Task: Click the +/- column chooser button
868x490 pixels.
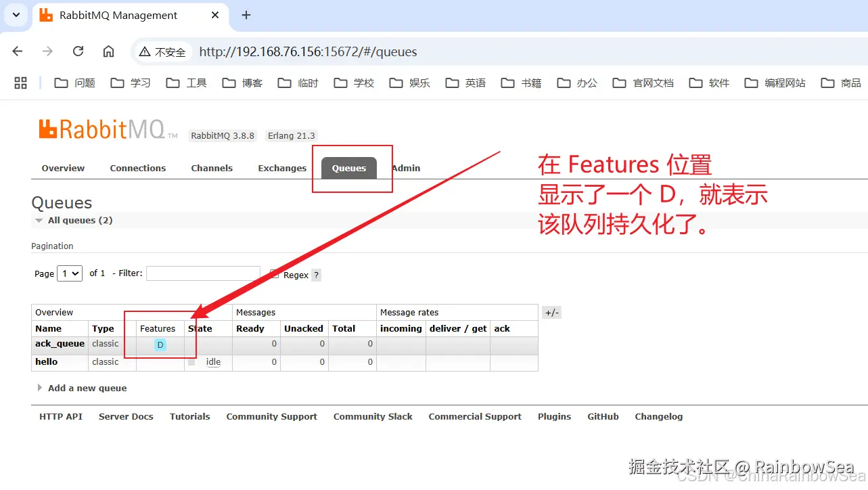Action: point(552,312)
